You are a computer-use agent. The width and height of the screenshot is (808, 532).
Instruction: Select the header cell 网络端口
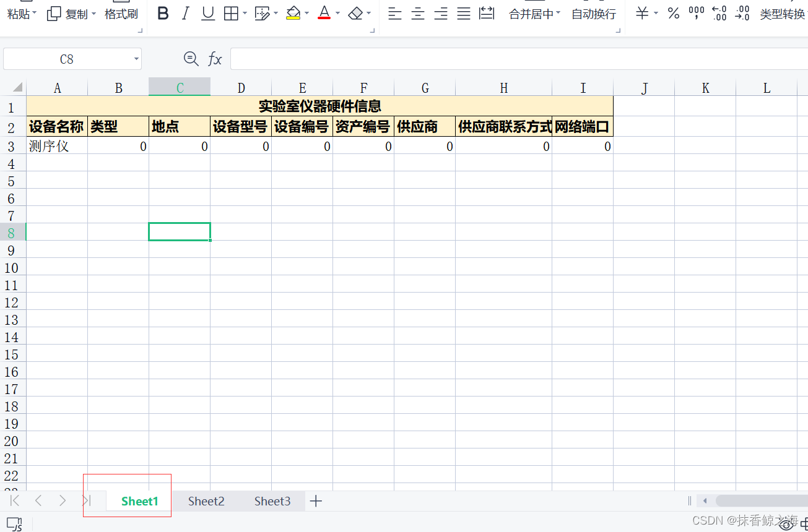[582, 127]
